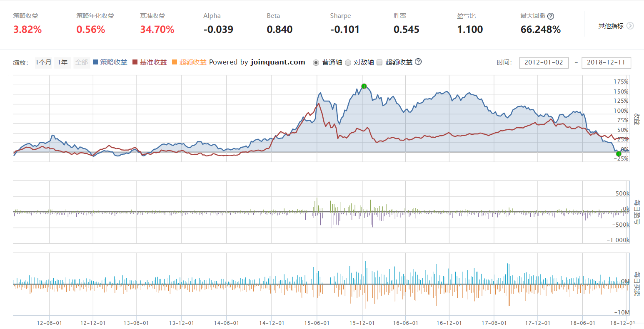The height and width of the screenshot is (329, 644).
Task: Click the -25% y-axis label
Action: 621,158
